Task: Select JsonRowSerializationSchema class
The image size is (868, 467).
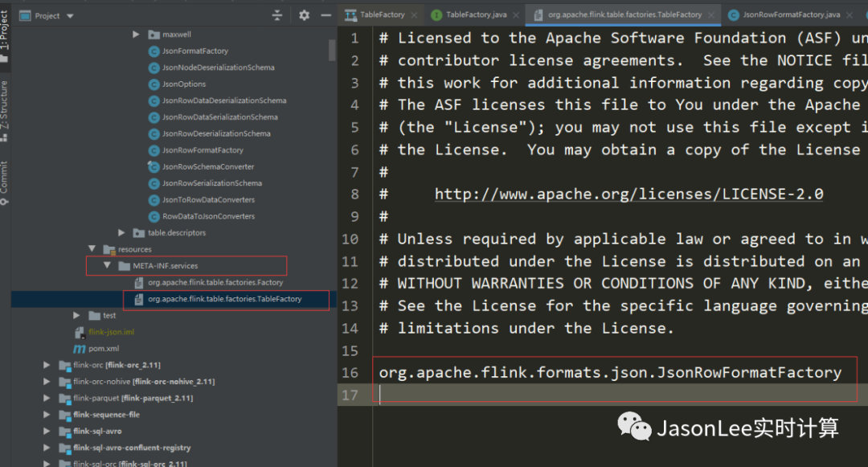Action: click(x=212, y=183)
